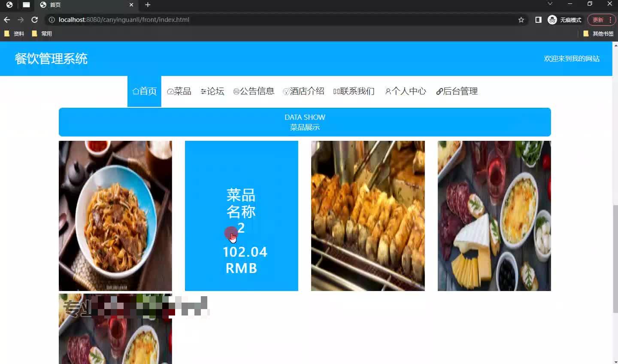This screenshot has width=618, height=364.
Task: Click the 餐饮管理系统 site title
Action: 51,58
